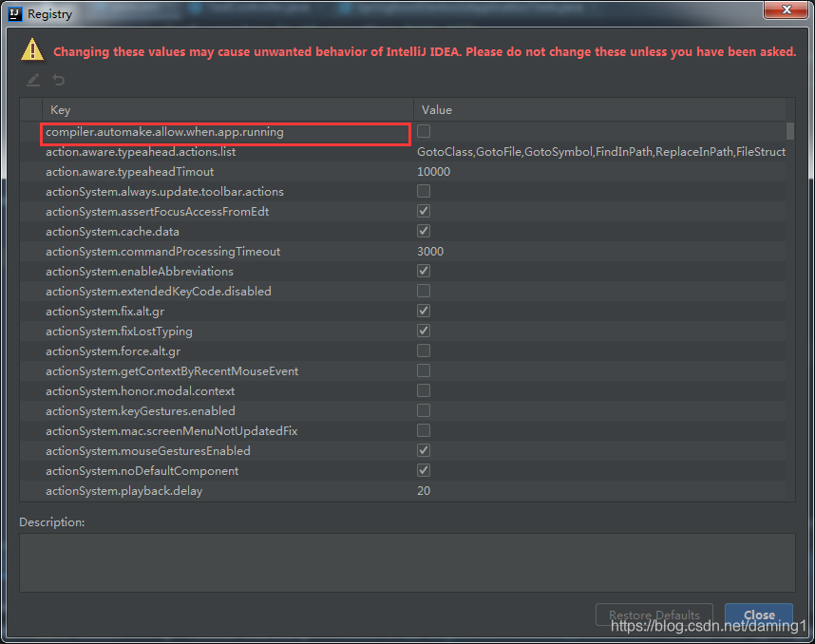Toggle actionSystem.always.update.toolbar.actions checkbox
The width and height of the screenshot is (815, 644).
point(424,191)
